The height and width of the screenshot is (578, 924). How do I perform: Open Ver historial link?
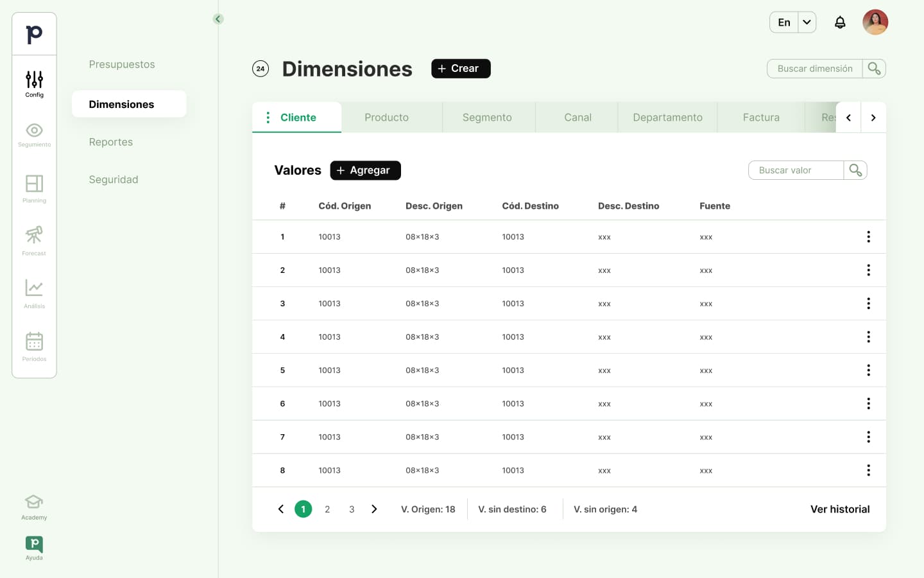[839, 509]
